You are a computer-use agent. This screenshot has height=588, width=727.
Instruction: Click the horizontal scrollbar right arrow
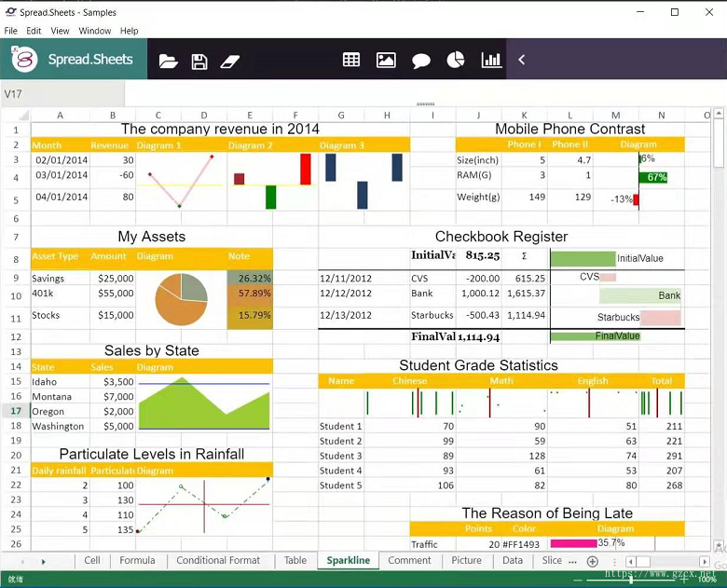coord(705,562)
